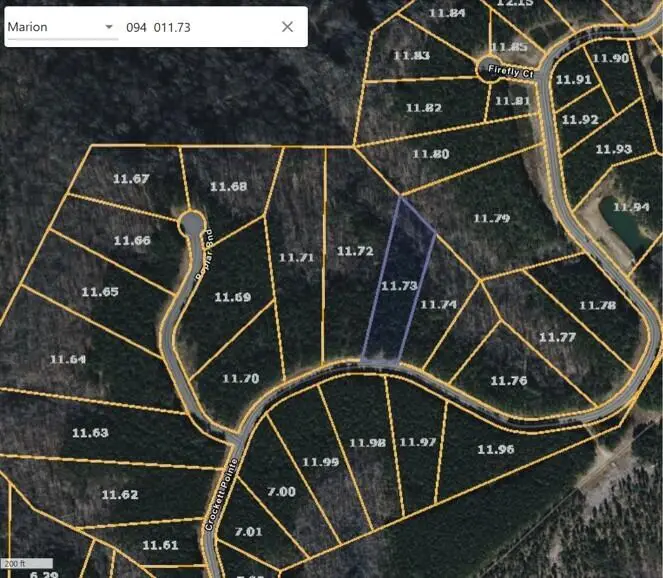Click the 200 ft scale bar

27,564
